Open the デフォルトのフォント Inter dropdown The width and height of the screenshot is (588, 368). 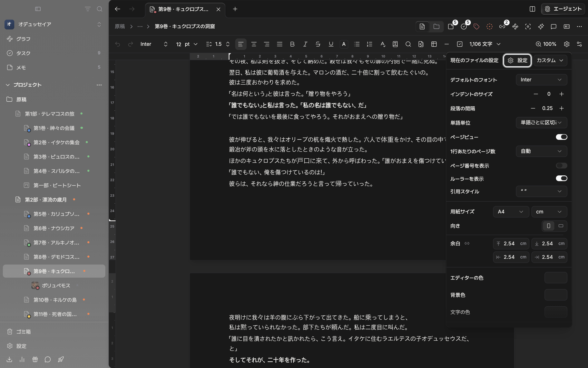(x=541, y=80)
